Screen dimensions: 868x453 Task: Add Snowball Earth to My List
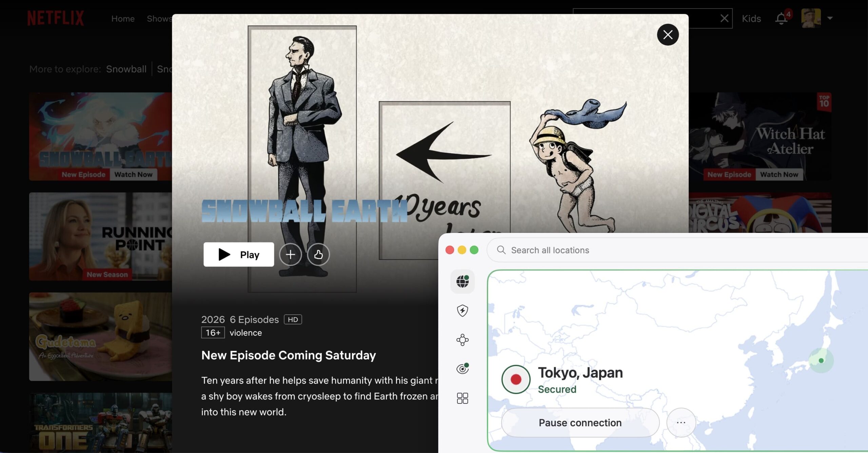click(x=290, y=254)
